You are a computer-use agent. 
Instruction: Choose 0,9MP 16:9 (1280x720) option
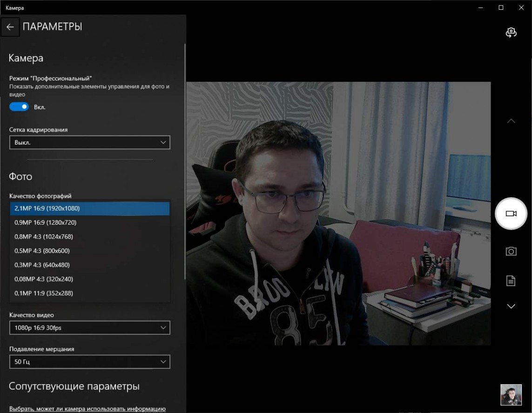[89, 222]
